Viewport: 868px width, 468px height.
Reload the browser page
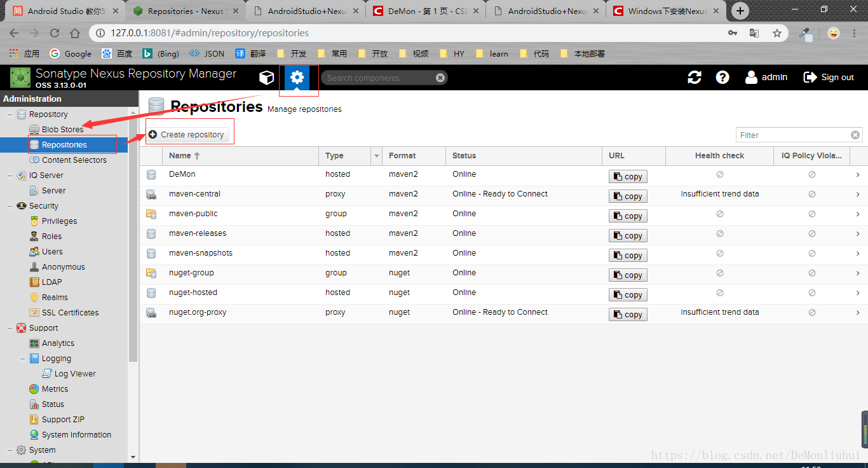pyautogui.click(x=55, y=33)
